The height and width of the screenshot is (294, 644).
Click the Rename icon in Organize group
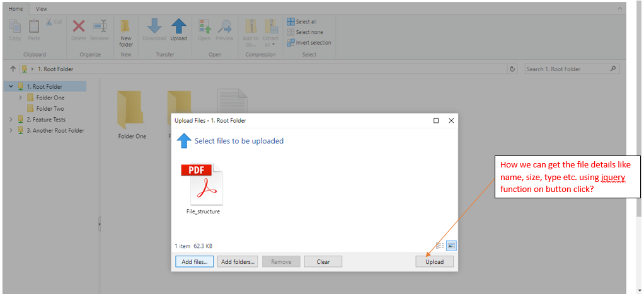[100, 26]
